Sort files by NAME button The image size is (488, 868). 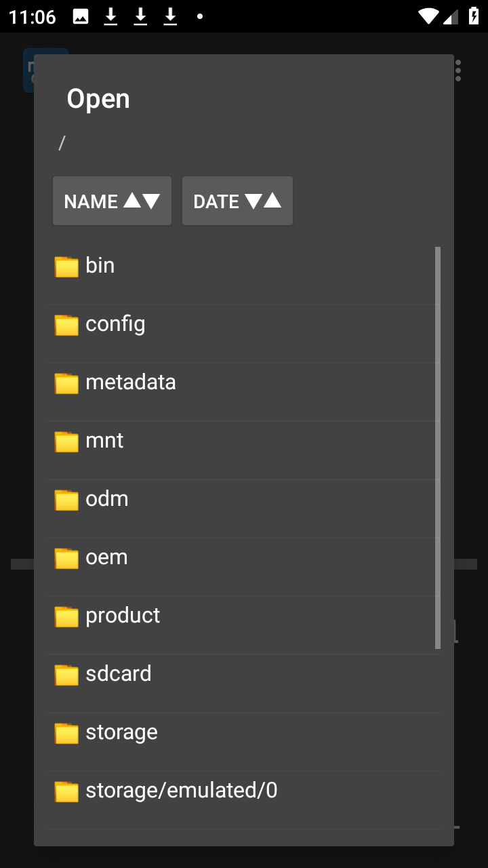(112, 201)
